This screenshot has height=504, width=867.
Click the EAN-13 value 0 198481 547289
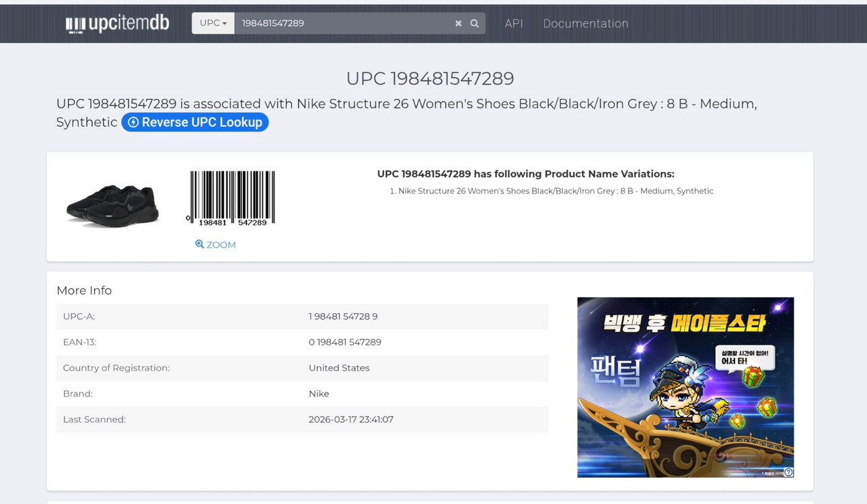click(x=345, y=342)
